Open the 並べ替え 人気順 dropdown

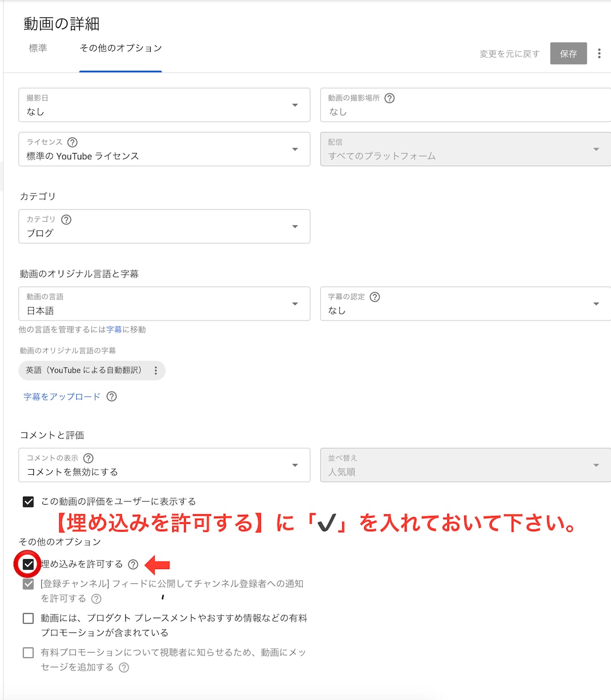point(465,465)
